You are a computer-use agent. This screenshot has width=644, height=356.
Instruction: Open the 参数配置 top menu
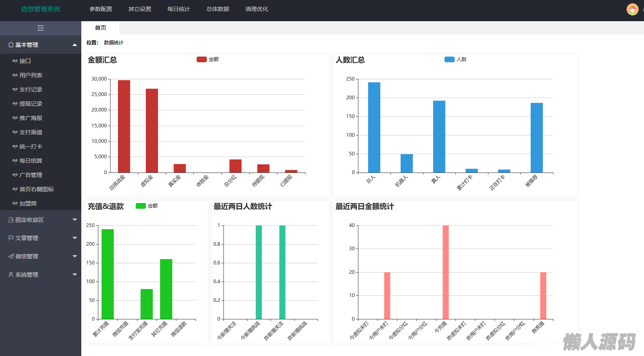(101, 9)
